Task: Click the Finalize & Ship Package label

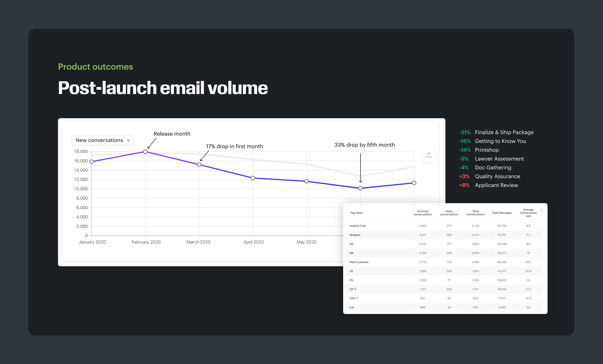Action: [504, 132]
